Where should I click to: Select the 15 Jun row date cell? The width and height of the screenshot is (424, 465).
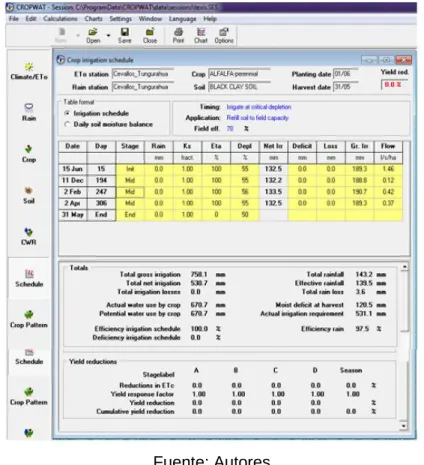pos(72,169)
